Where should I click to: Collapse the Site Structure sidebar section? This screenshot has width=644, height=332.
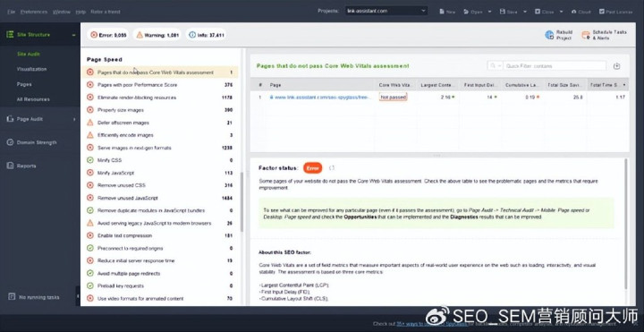(x=73, y=35)
